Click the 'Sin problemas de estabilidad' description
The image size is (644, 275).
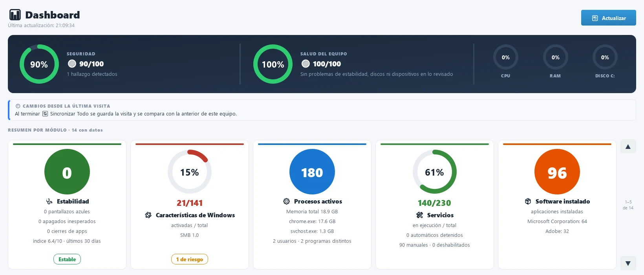[377, 74]
